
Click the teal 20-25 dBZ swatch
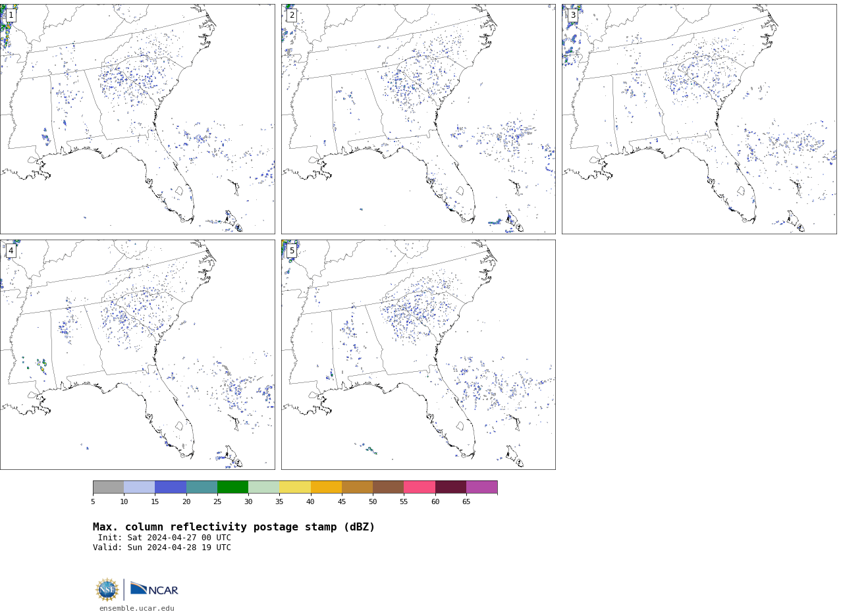click(202, 487)
